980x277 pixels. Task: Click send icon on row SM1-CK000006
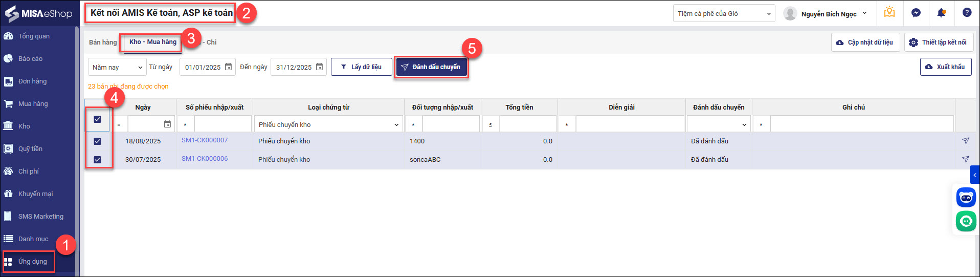click(x=965, y=159)
